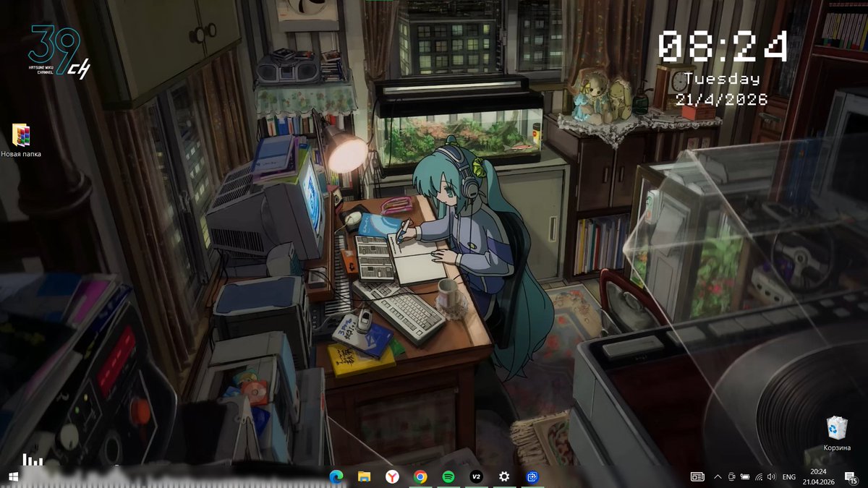
Task: Open the Новая папка desktop archive
Action: click(21, 140)
